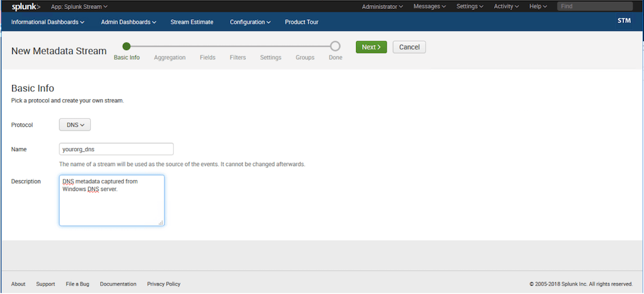The height and width of the screenshot is (294, 644).
Task: Open the Help menu
Action: point(538,6)
